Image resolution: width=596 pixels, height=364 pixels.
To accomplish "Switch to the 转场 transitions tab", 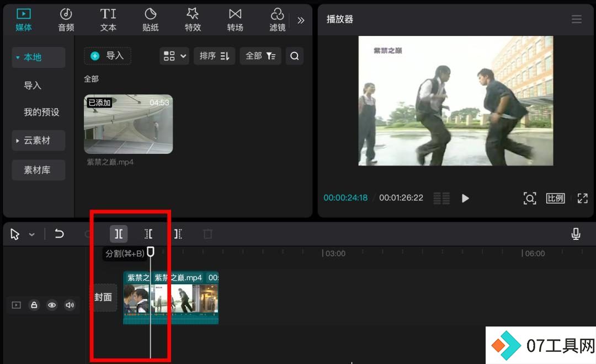I will [x=235, y=20].
